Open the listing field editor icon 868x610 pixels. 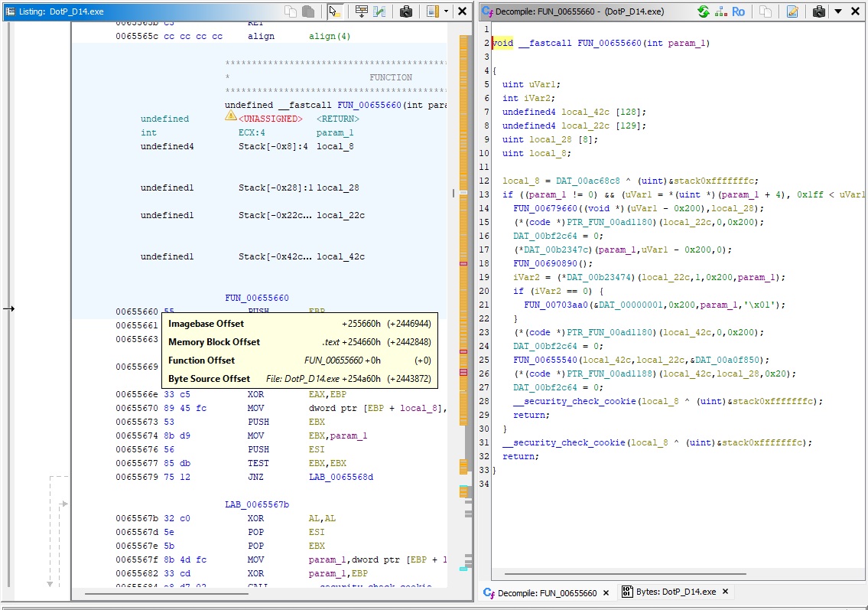360,11
